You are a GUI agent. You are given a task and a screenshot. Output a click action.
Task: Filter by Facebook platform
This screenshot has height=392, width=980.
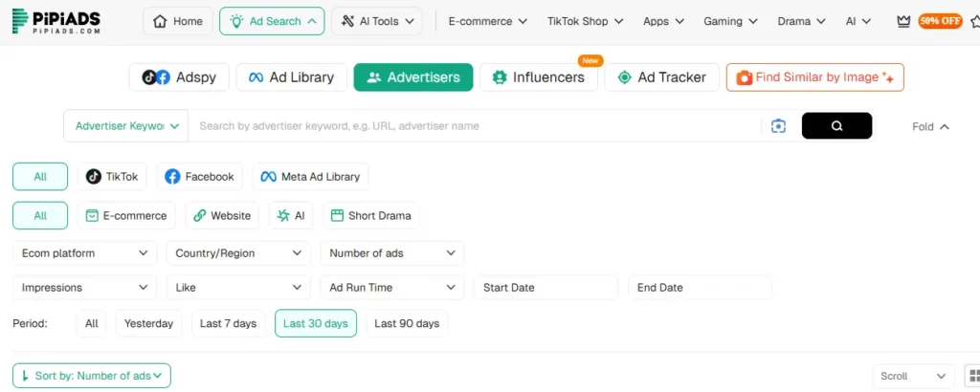click(199, 177)
